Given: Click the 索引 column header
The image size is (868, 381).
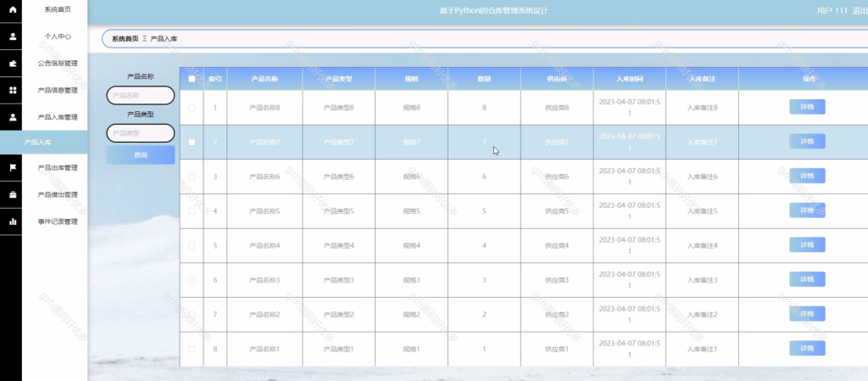Looking at the screenshot, I should click(x=214, y=79).
